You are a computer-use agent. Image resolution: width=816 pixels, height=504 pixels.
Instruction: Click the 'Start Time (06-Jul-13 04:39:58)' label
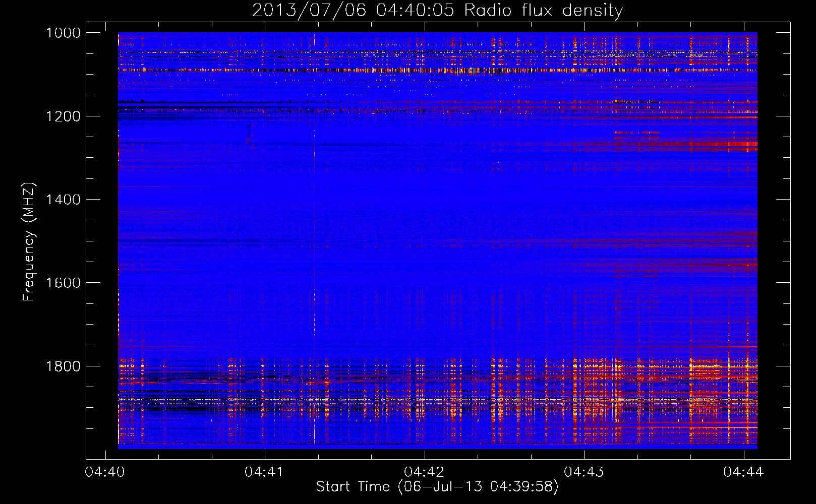click(x=437, y=486)
